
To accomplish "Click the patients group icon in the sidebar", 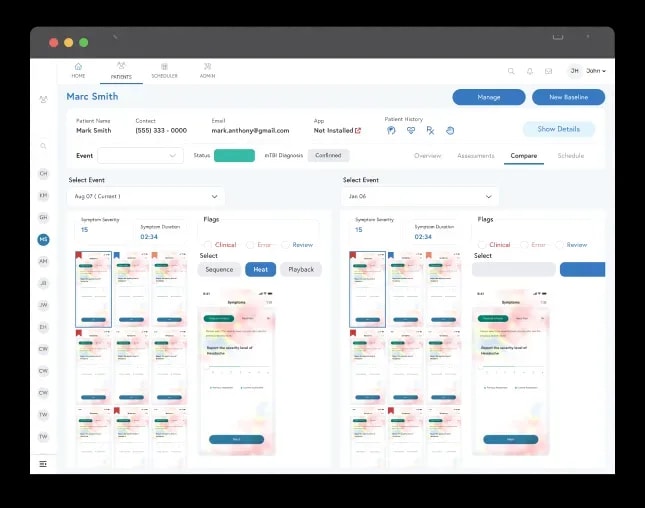I will (x=43, y=99).
